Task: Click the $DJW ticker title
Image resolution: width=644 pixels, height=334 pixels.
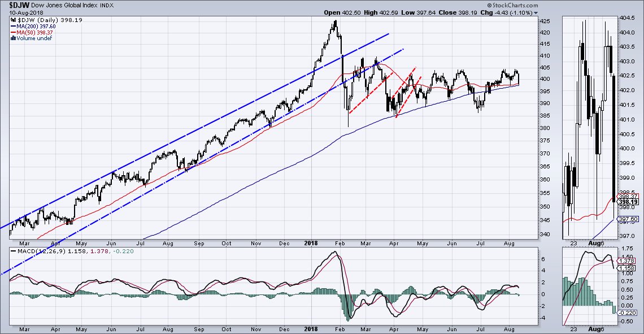Action: 19,5
